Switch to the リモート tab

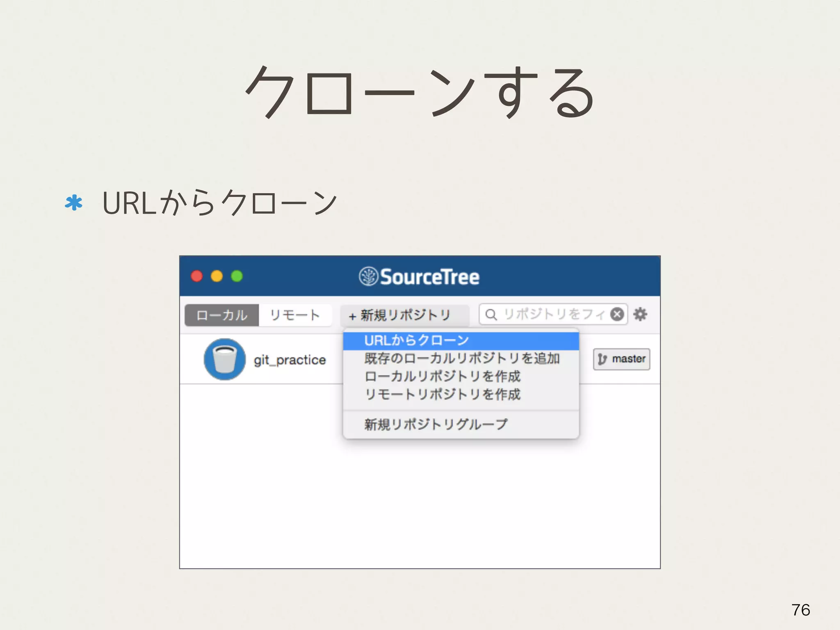click(295, 315)
